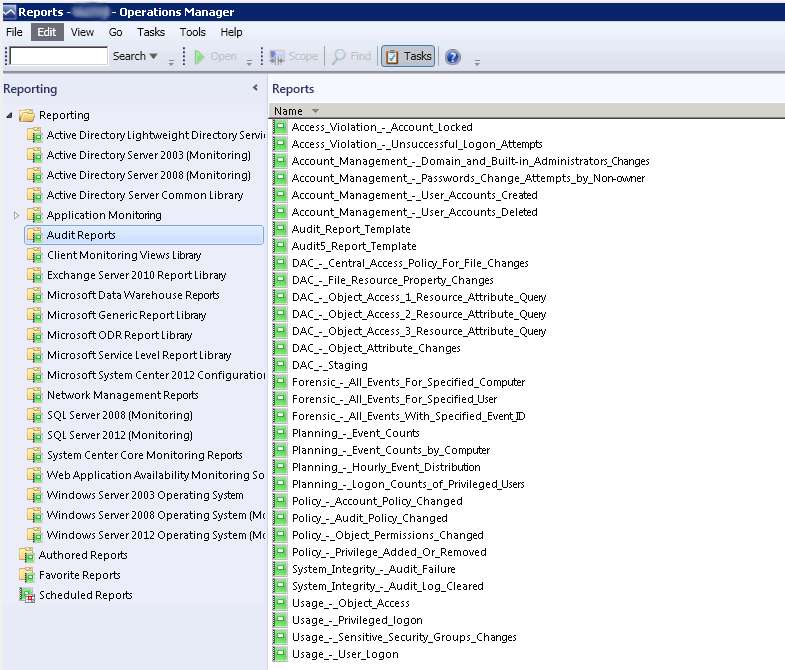
Task: Select Microsoft Generic Report Library
Action: tap(127, 315)
